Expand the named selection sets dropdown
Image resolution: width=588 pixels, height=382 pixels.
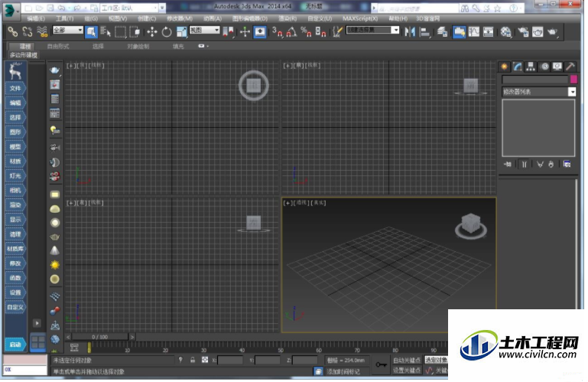click(x=395, y=30)
